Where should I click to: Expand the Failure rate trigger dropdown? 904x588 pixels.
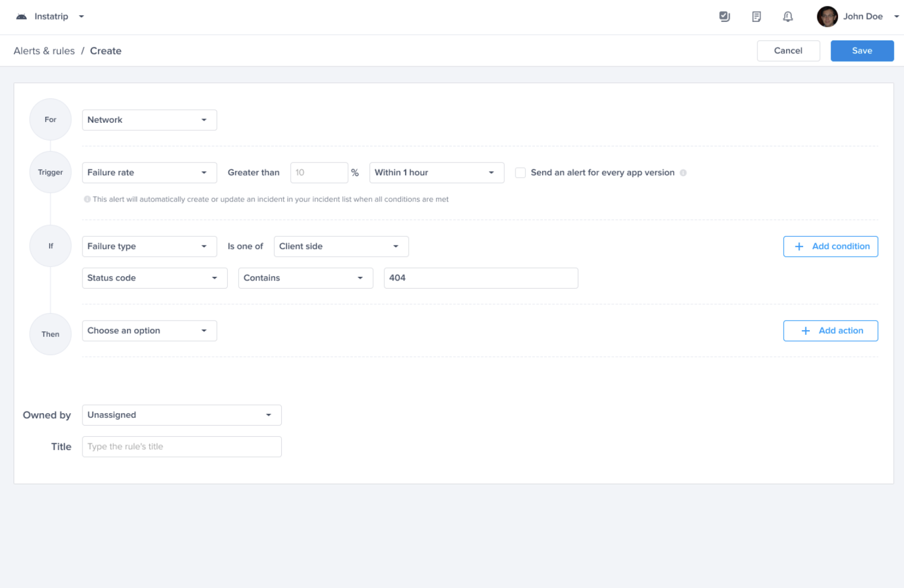click(x=149, y=172)
